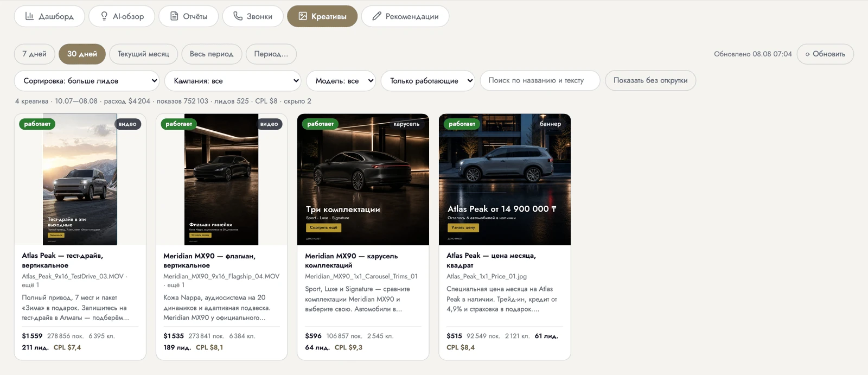Click видео tag on Meridian флагман card
This screenshot has width=868, height=375.
pyautogui.click(x=269, y=124)
